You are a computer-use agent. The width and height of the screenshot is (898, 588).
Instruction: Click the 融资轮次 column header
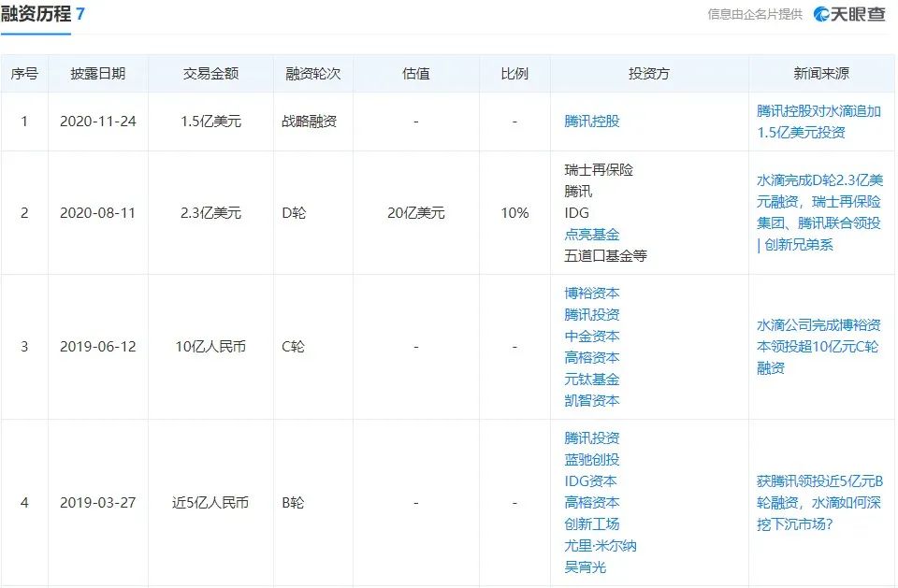pyautogui.click(x=313, y=74)
